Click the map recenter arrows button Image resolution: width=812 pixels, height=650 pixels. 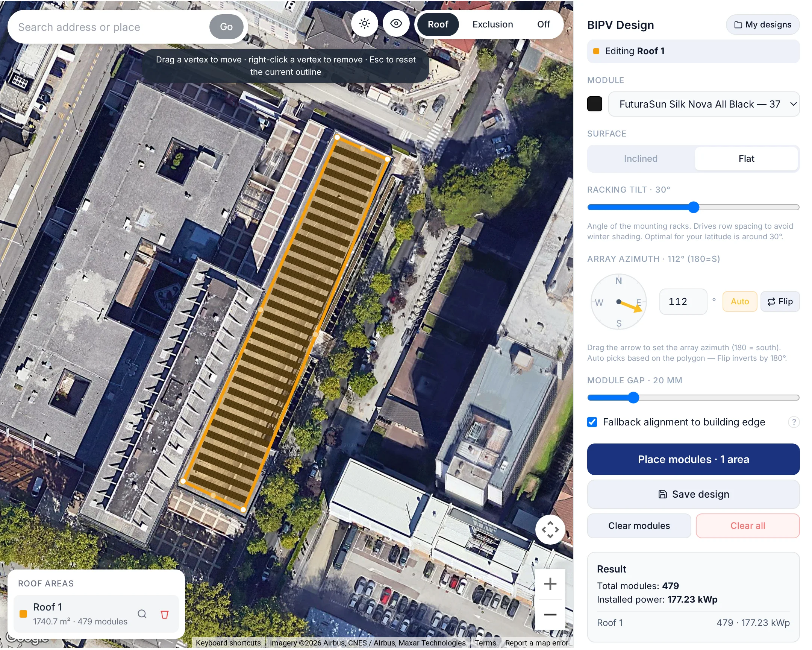pyautogui.click(x=550, y=529)
